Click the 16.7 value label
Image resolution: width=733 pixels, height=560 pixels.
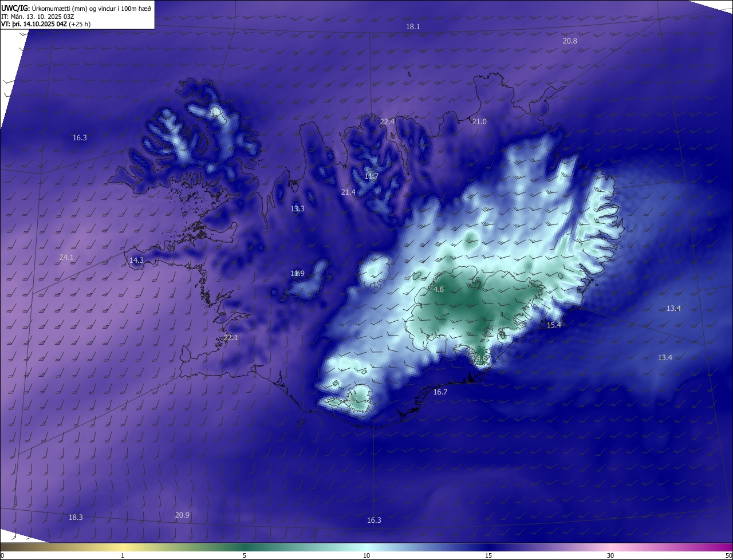440,392
